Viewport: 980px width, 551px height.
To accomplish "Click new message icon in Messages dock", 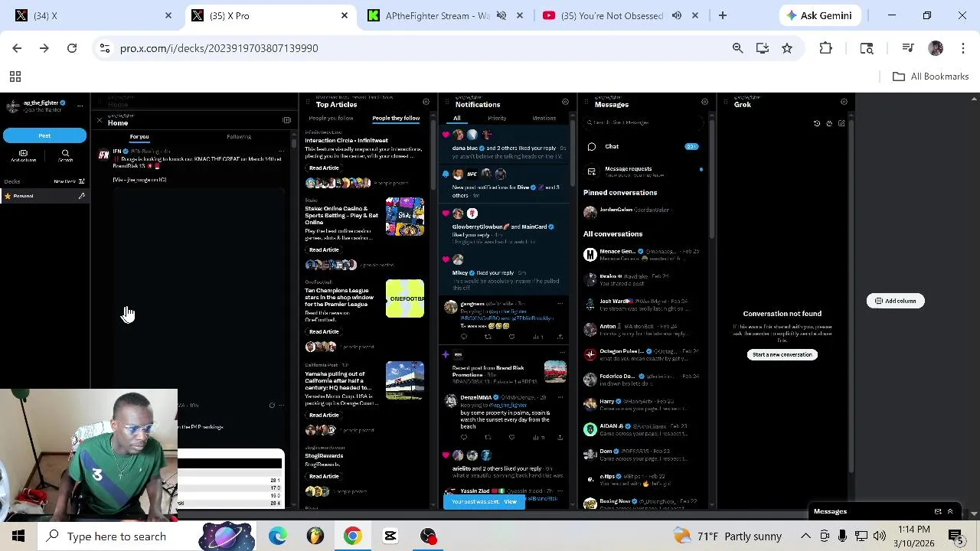I will click(x=938, y=511).
